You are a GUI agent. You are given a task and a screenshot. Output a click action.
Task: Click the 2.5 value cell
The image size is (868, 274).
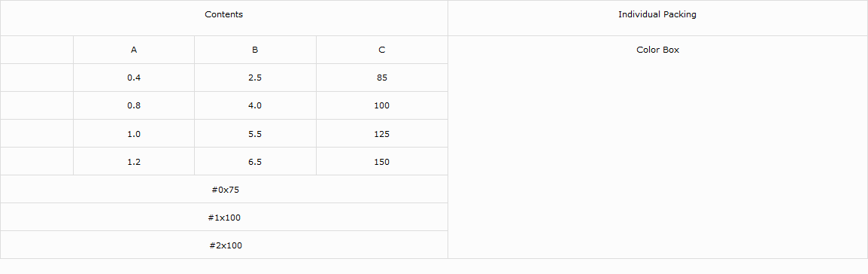tap(255, 78)
